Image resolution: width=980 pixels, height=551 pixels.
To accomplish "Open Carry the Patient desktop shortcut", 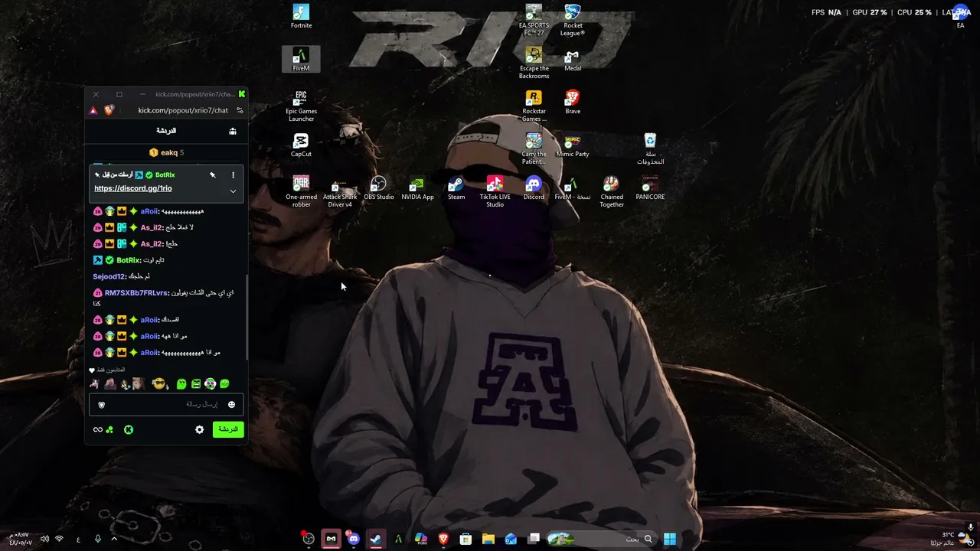I will (534, 148).
